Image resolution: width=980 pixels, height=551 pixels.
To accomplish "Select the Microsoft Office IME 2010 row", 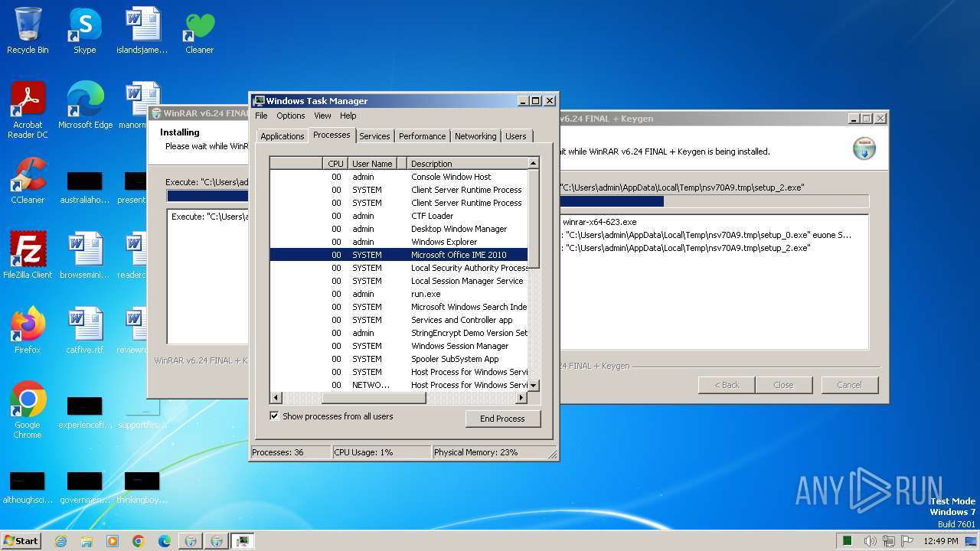I will click(399, 255).
